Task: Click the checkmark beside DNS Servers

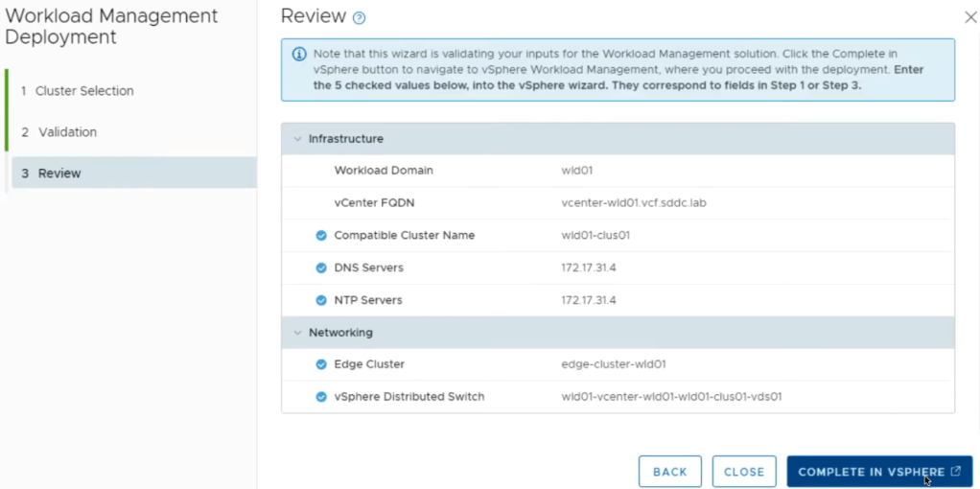Action: pos(321,268)
